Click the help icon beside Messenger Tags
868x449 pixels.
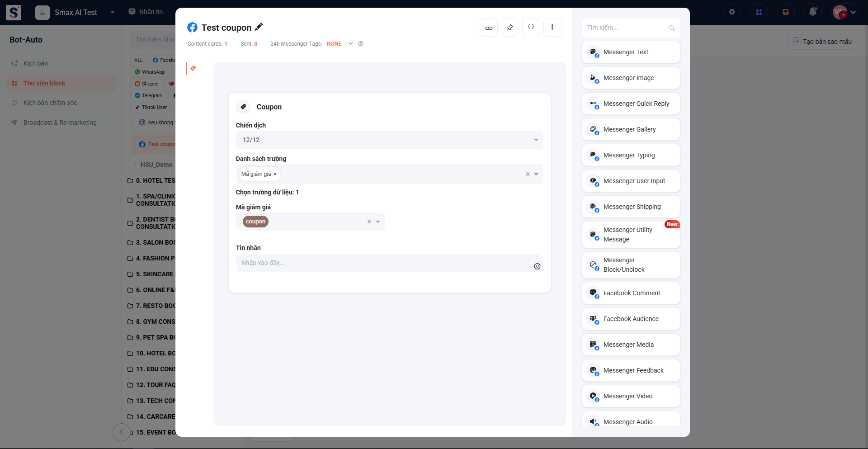[361, 44]
